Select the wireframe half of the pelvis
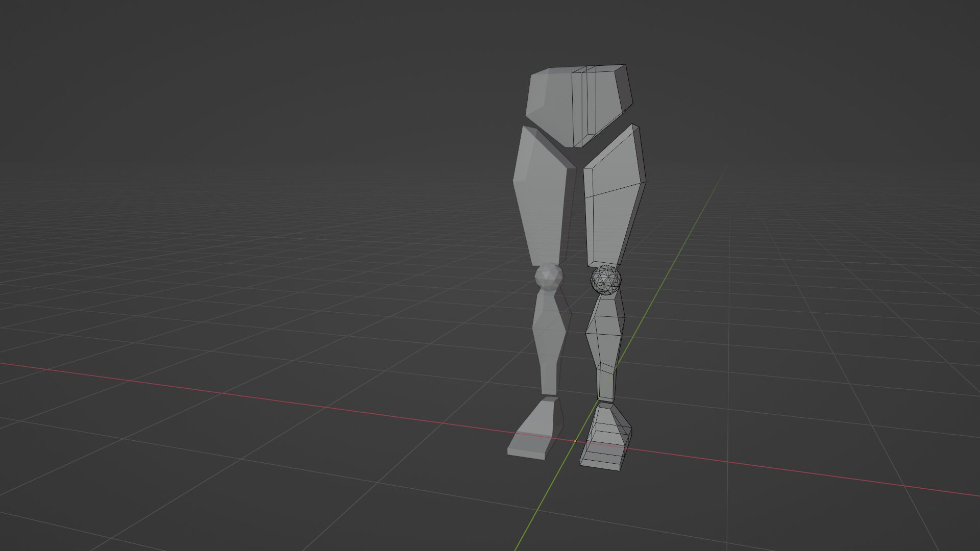The width and height of the screenshot is (980, 551). click(607, 97)
